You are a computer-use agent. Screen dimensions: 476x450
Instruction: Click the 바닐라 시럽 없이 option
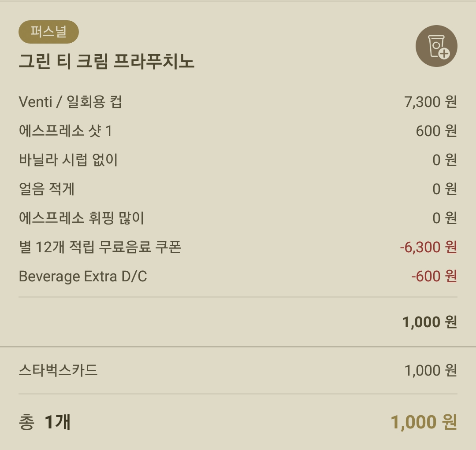pyautogui.click(x=68, y=160)
